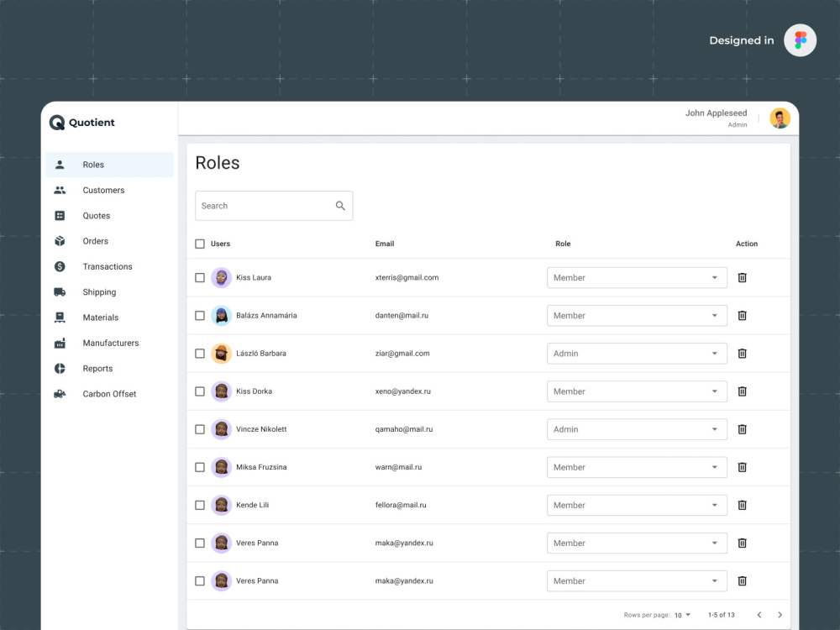Check the Kende Lili row checkbox
Screen dimensions: 840x630
(x=200, y=505)
